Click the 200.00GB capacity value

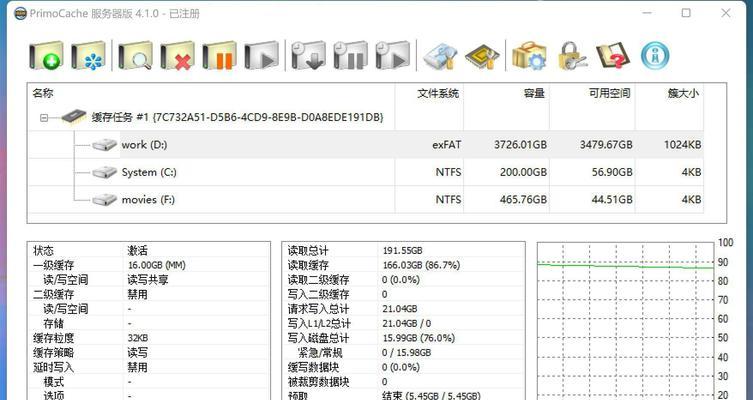pos(523,172)
